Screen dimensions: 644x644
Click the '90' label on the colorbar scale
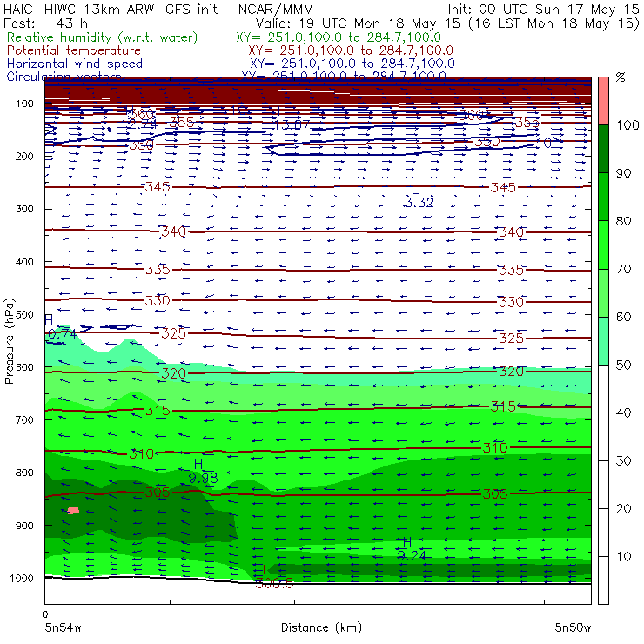click(623, 173)
